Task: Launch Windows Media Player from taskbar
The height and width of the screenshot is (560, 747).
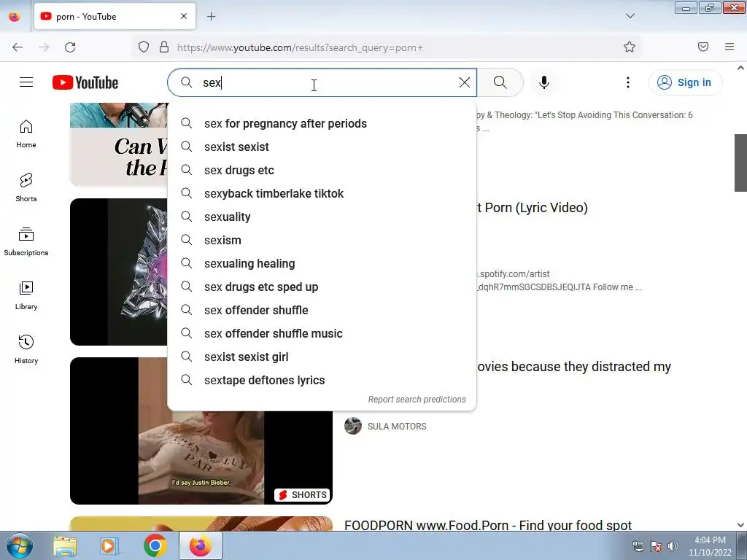Action: tap(109, 545)
